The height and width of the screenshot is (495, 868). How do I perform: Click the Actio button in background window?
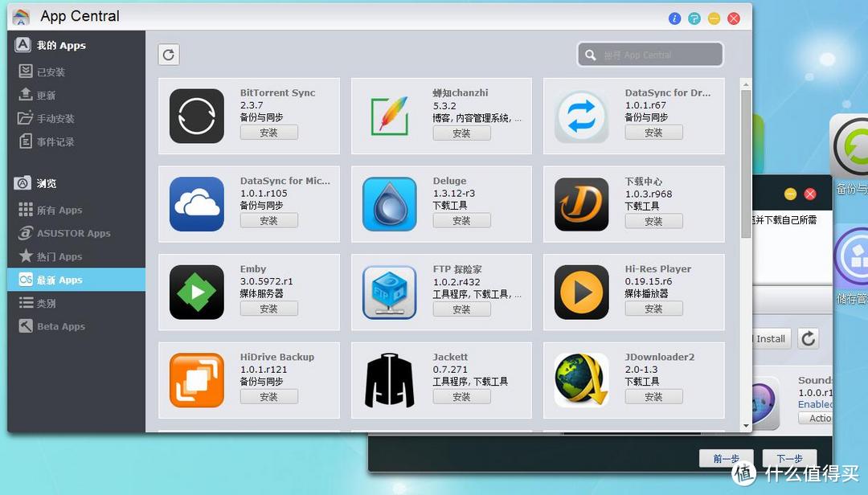pos(816,418)
